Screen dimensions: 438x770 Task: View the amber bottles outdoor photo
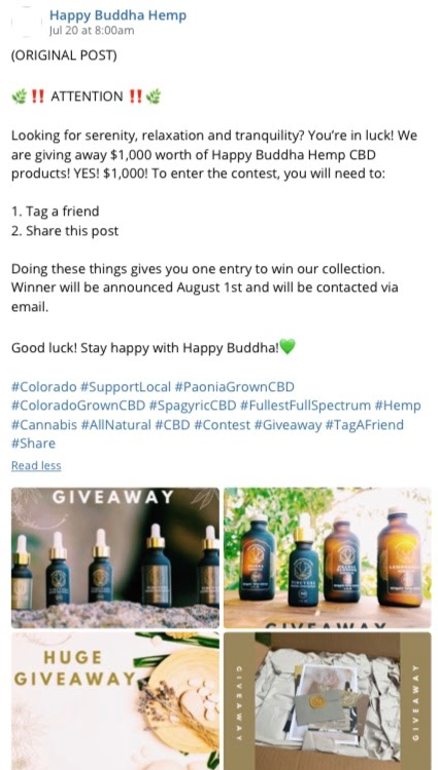tap(328, 557)
